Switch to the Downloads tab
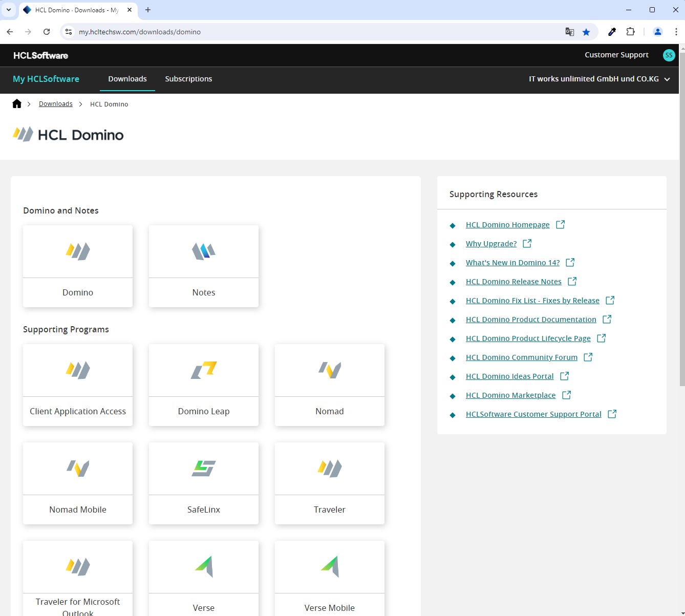 (127, 79)
